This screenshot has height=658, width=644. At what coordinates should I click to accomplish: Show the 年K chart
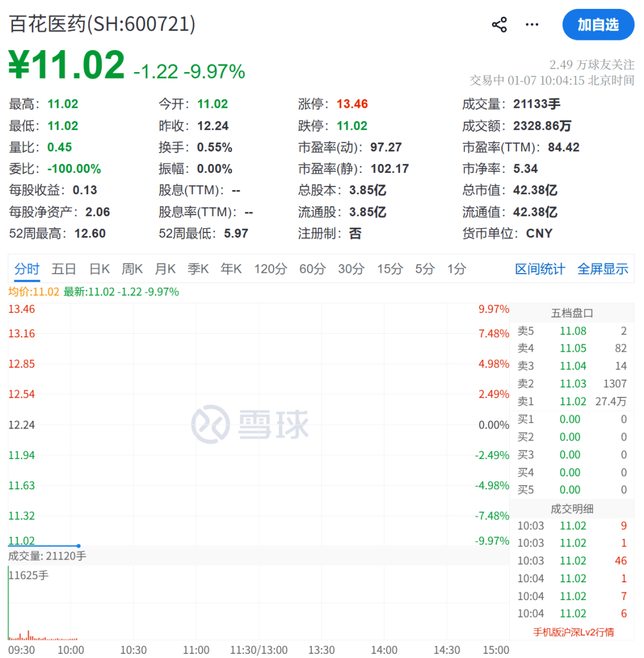[x=231, y=269]
